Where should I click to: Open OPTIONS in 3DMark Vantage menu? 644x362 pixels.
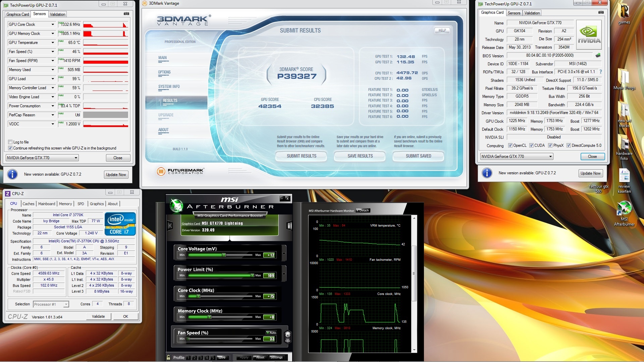tap(164, 72)
